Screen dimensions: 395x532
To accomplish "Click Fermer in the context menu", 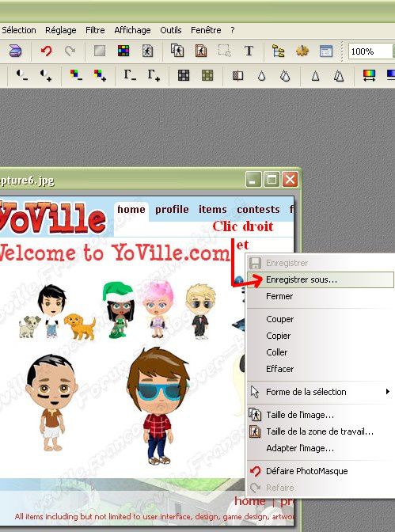I will coord(279,296).
